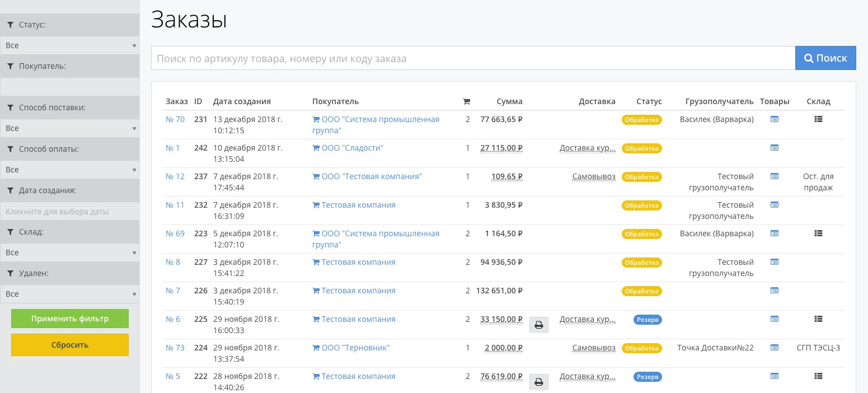Click the blue Поиск button

pos(825,58)
